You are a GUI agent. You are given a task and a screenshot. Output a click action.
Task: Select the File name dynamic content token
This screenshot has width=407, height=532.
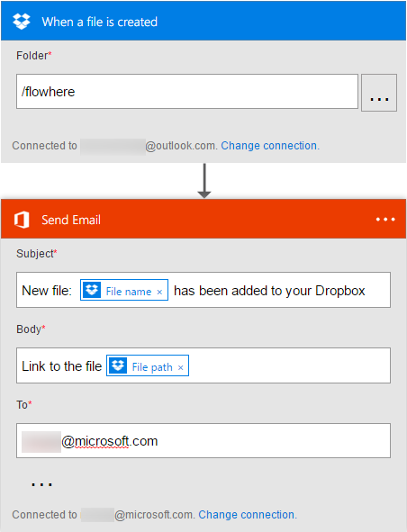point(128,292)
